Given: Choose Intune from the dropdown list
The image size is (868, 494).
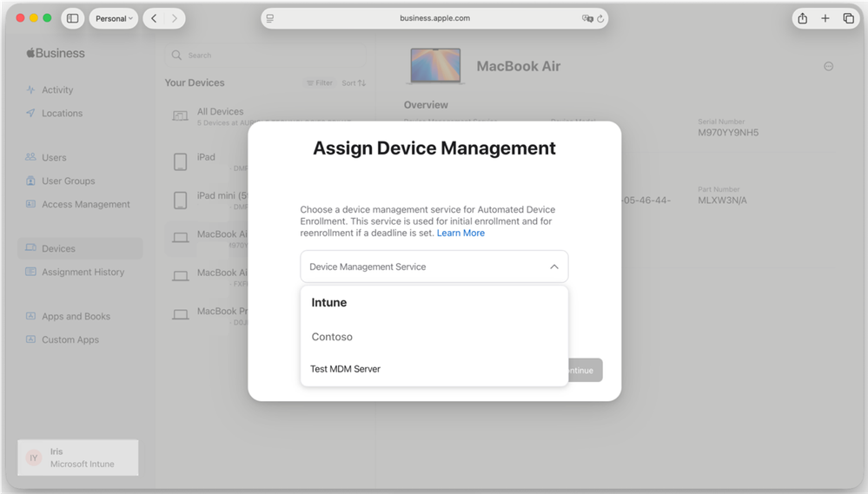Looking at the screenshot, I should 434,303.
